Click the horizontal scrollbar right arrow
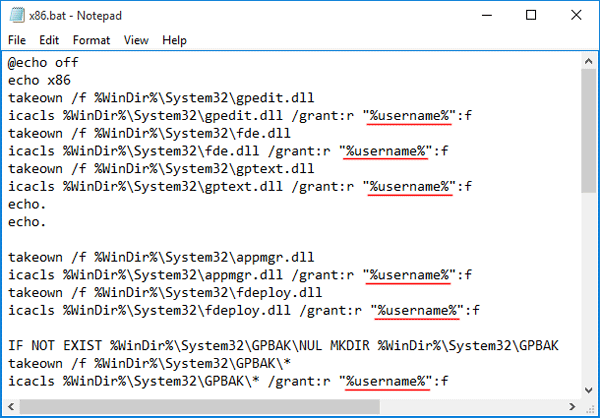The image size is (600, 418). pos(572,406)
